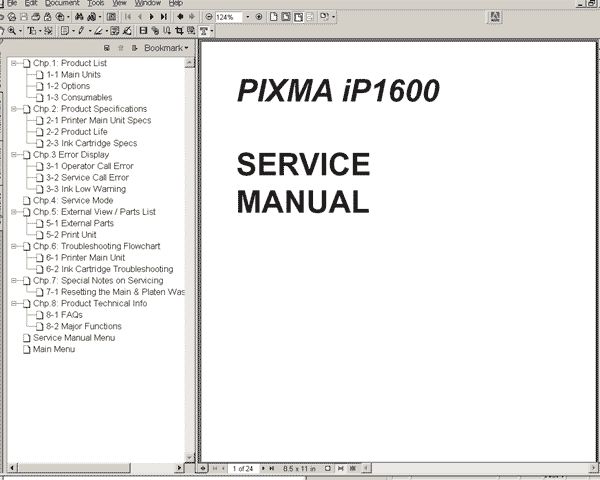The image size is (600, 480).
Task: Open the Document menu
Action: 62,3
